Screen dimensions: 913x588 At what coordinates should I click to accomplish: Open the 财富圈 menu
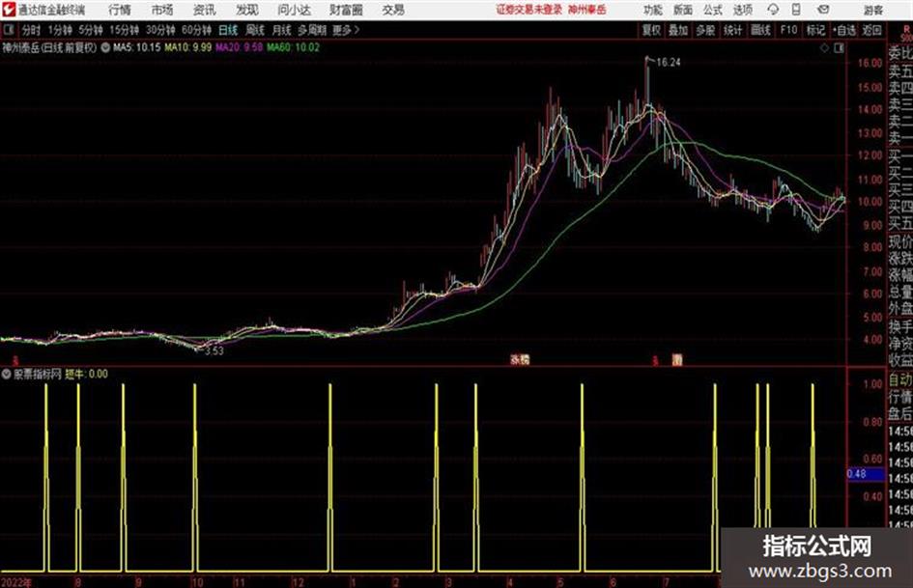click(346, 10)
